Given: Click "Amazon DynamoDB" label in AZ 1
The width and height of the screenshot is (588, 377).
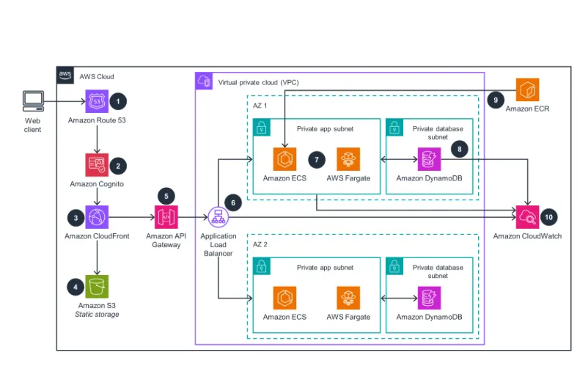Looking at the screenshot, I should (430, 178).
